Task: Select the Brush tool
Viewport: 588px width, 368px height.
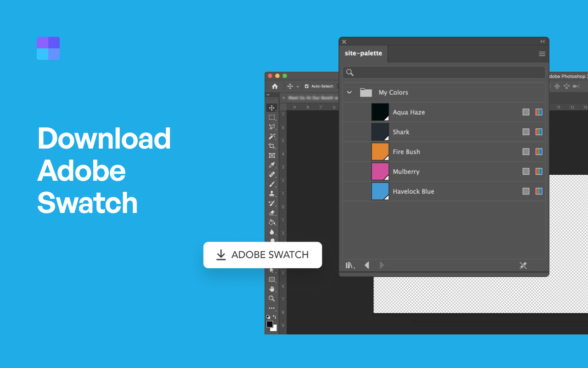Action: (x=271, y=184)
